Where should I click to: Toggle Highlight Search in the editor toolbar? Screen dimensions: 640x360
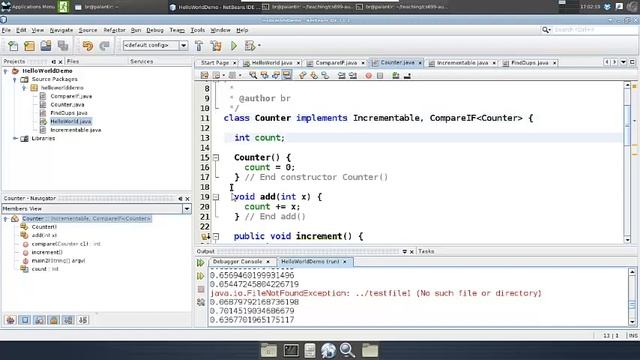(x=287, y=75)
